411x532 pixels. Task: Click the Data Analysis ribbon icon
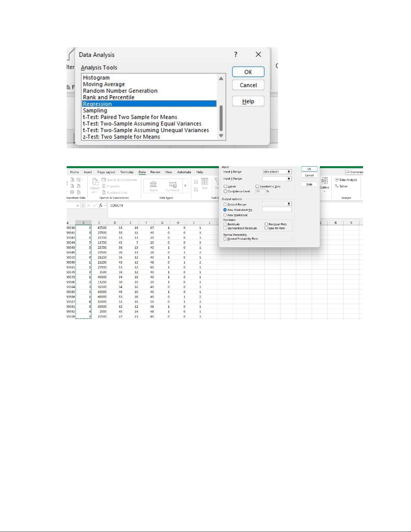click(x=346, y=180)
